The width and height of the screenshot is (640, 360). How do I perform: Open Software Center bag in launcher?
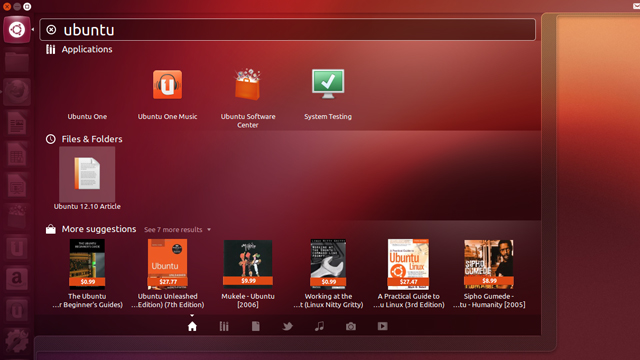17,216
